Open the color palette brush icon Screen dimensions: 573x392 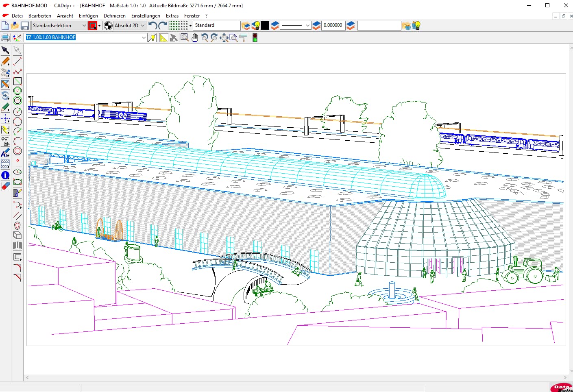tap(17, 38)
